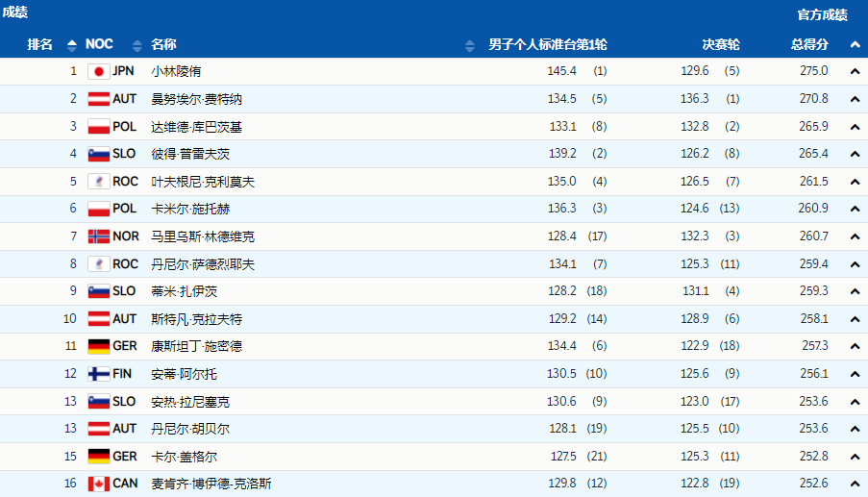Click the 男子个人标准台第1轮 column header
This screenshot has height=497, width=868.
coord(548,45)
